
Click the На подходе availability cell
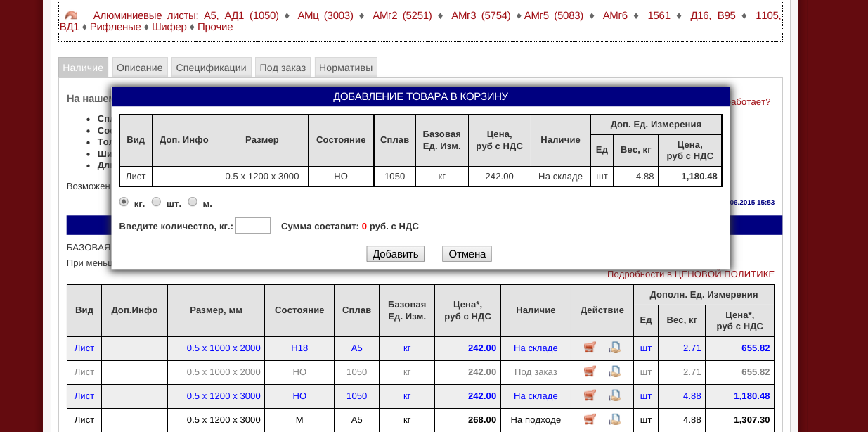(536, 419)
